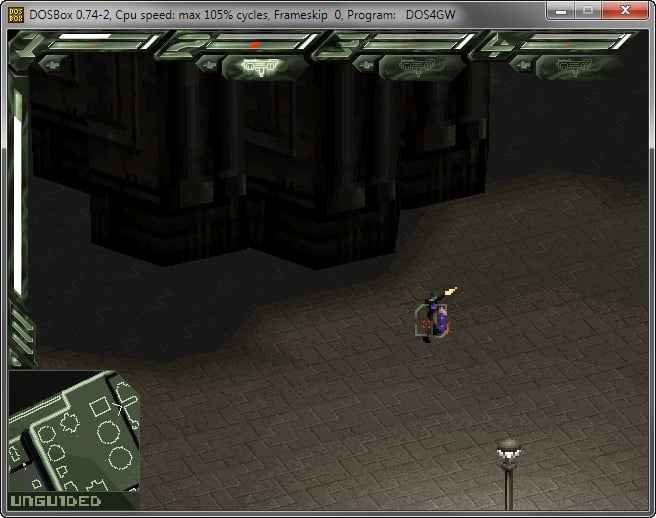Click agent 2's bar with red marker

(257, 44)
